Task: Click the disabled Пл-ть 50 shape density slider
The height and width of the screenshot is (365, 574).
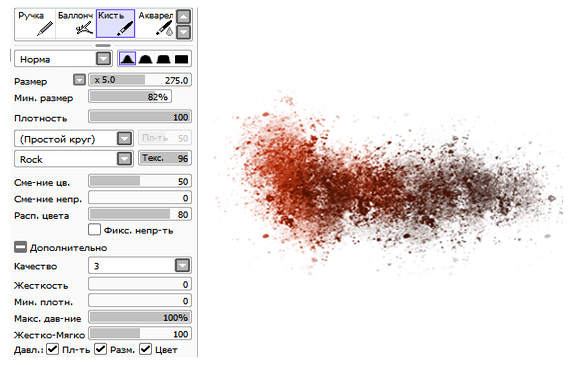Action: pos(165,138)
